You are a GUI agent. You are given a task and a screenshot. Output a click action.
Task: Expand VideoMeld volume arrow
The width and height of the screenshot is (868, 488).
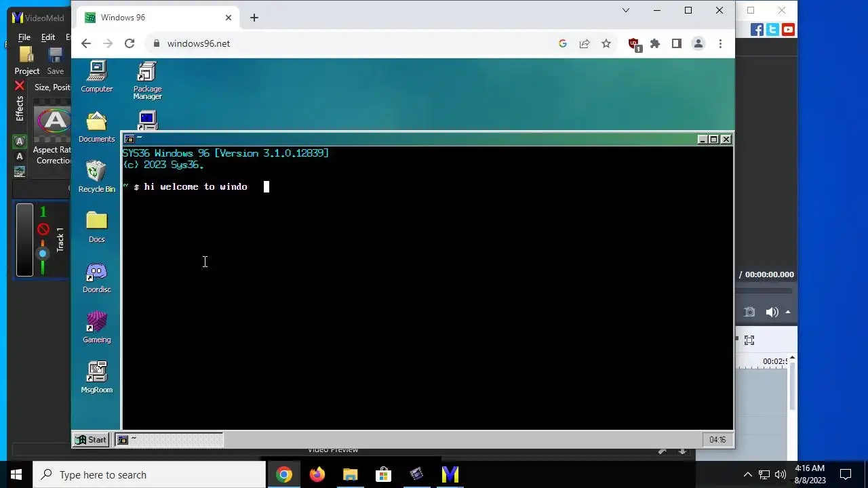(x=788, y=312)
